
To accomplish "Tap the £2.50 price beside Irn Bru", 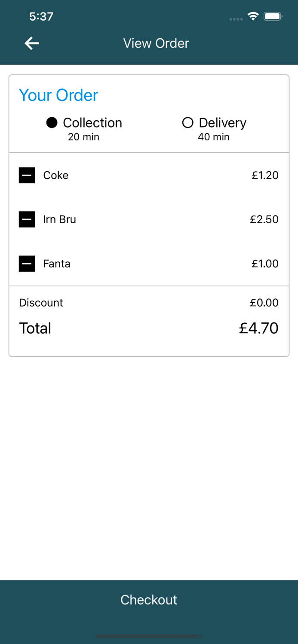I will pyautogui.click(x=264, y=219).
